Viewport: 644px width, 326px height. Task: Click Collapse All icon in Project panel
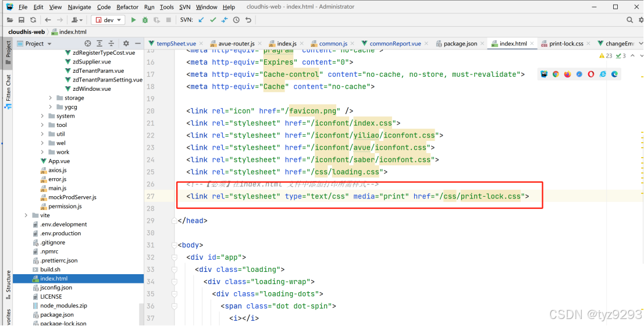pyautogui.click(x=111, y=43)
